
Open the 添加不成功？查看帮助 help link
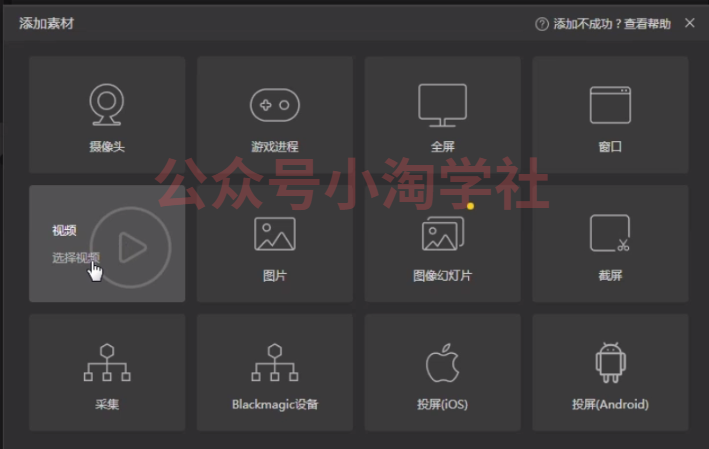coord(612,24)
